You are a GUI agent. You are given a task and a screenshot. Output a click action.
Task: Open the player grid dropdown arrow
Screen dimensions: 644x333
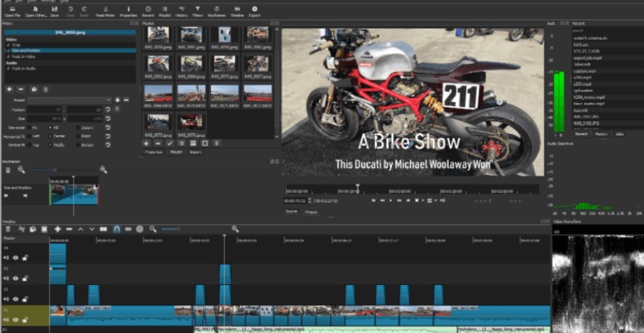point(436,200)
